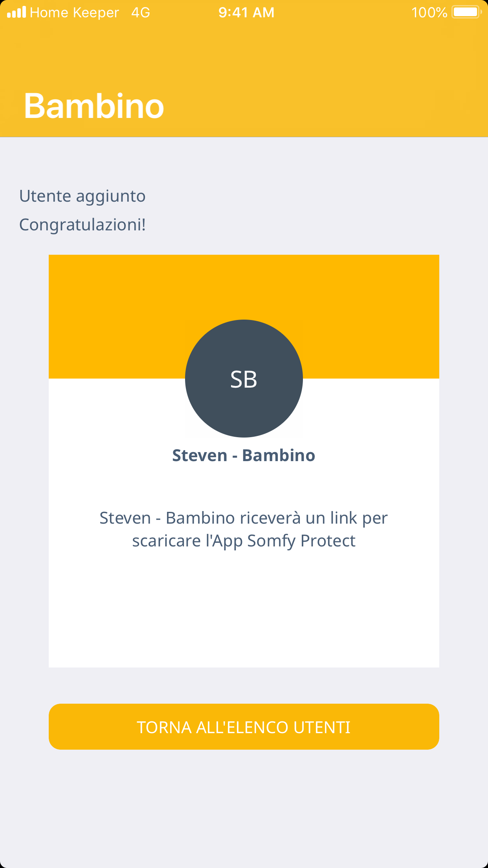The width and height of the screenshot is (488, 868).
Task: Tap blank white card area below message
Action: 244,613
